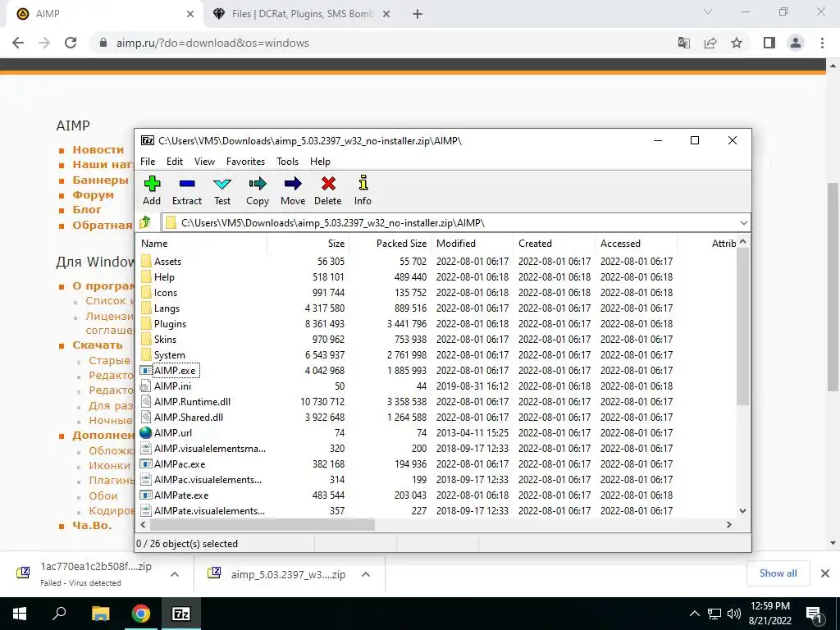
Task: Open the Windows Start menu
Action: [20, 614]
